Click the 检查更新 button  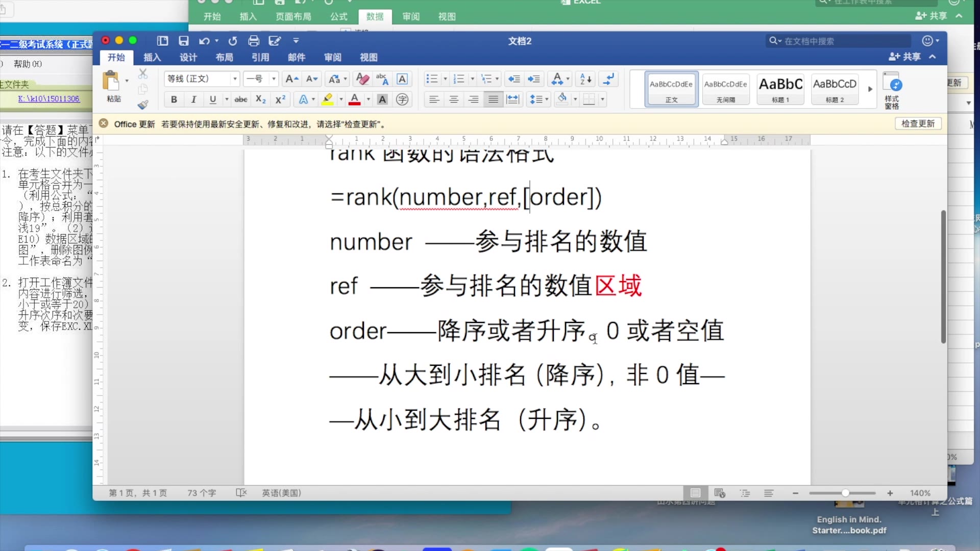click(918, 123)
